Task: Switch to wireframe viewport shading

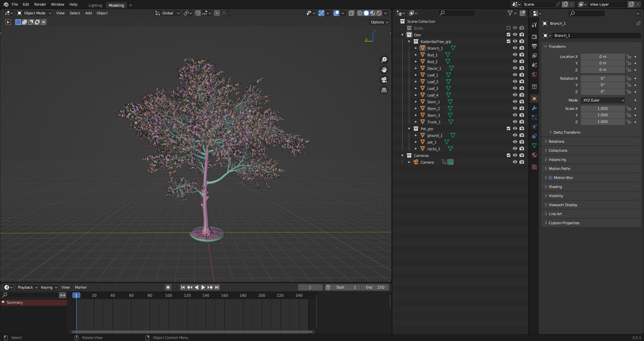Action: click(x=360, y=13)
